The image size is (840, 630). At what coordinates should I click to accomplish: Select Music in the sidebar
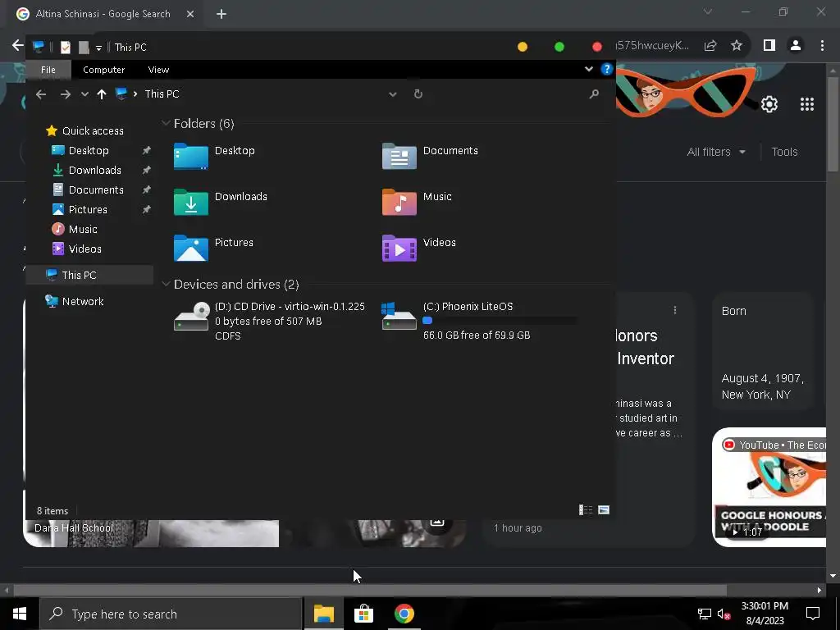click(x=83, y=230)
